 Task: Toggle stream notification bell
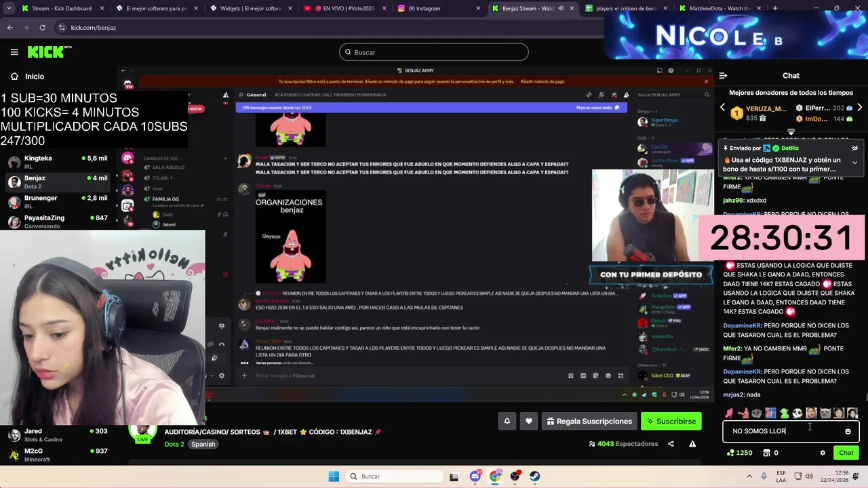point(507,421)
